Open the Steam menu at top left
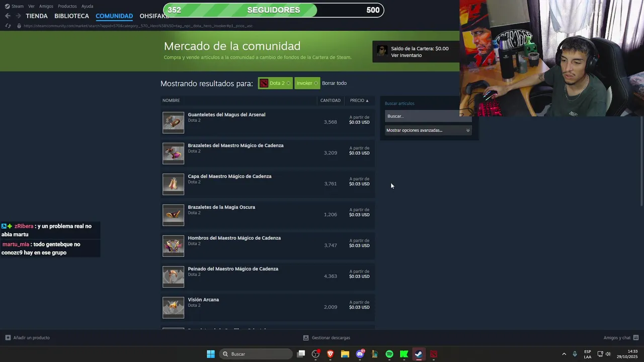The width and height of the screenshot is (644, 362). tap(14, 6)
